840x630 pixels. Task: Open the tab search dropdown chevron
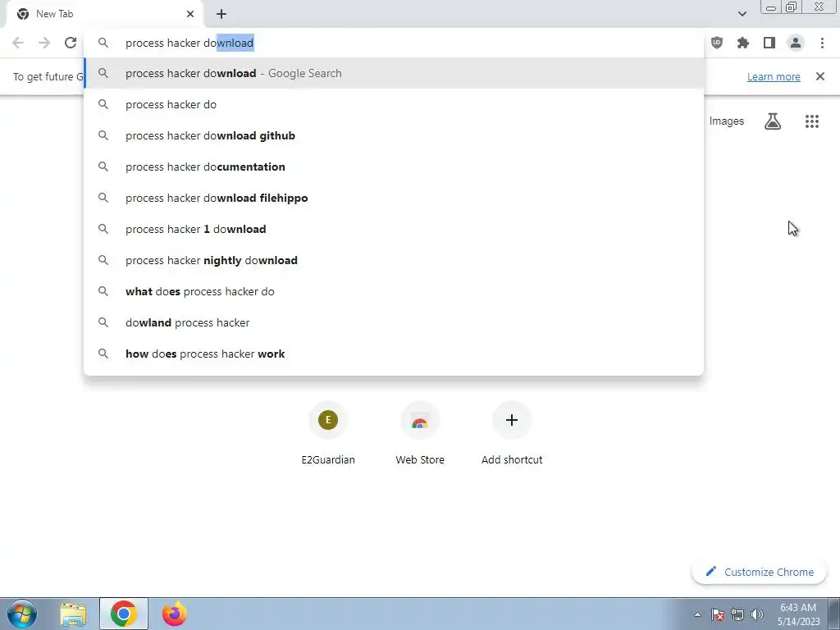tap(742, 14)
